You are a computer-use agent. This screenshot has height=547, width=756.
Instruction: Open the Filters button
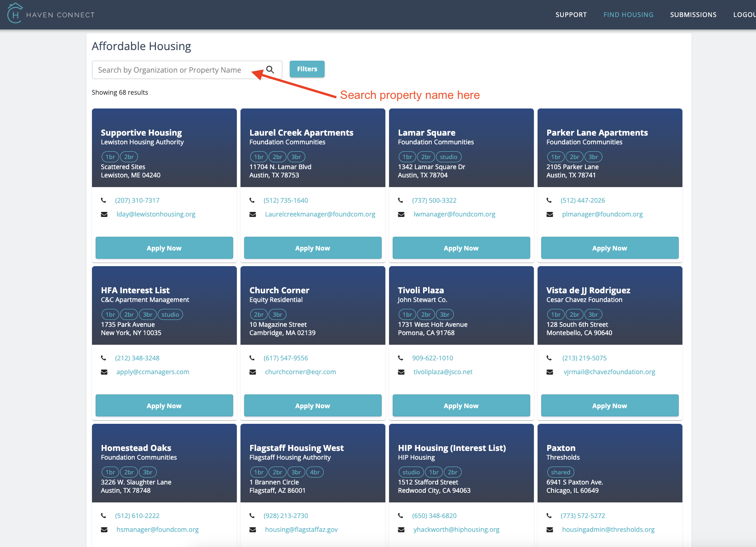coord(307,69)
